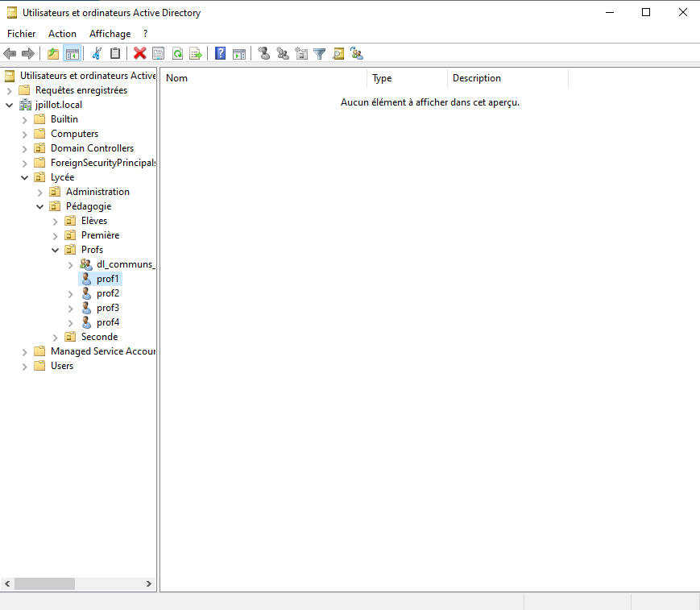
Task: Expand the Builtin container
Action: click(x=24, y=120)
